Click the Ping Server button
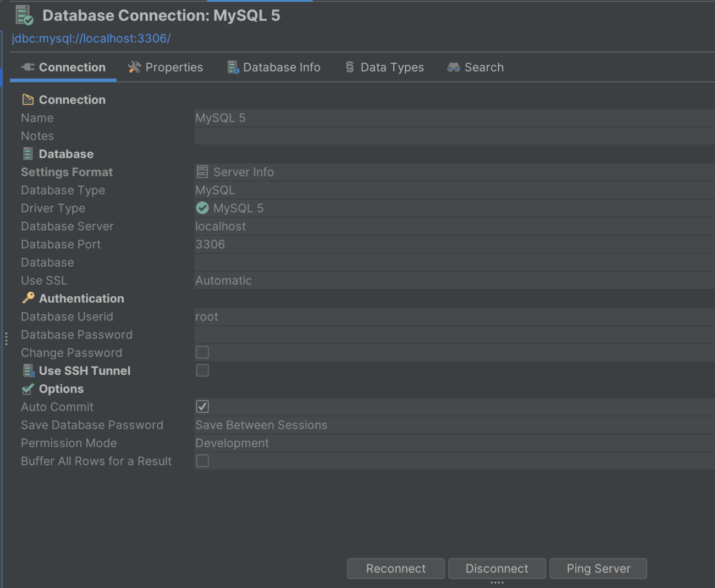 pyautogui.click(x=598, y=568)
